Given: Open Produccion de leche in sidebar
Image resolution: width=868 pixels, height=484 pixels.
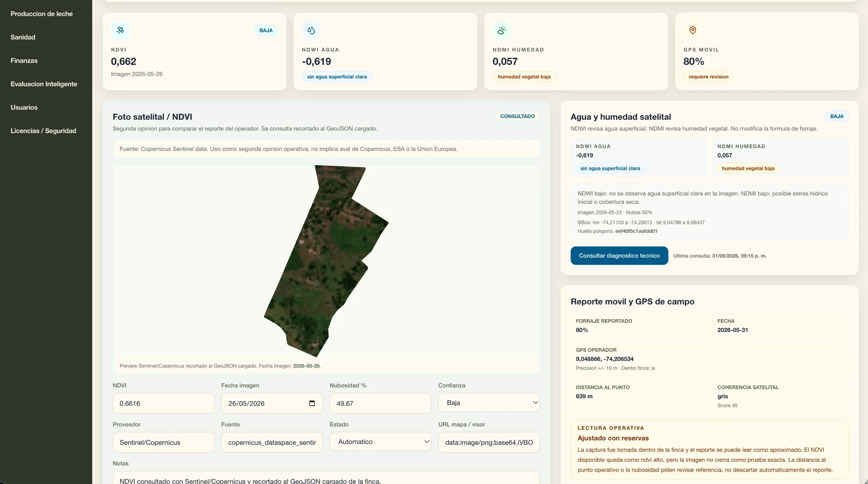Looking at the screenshot, I should pyautogui.click(x=41, y=14).
